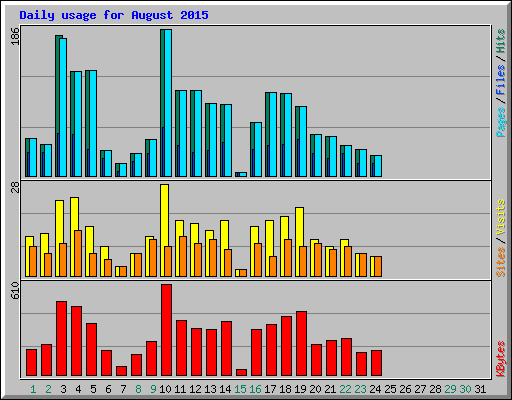512x400 pixels.
Task: Click day label "27" on the x-axis
Action: point(420,389)
